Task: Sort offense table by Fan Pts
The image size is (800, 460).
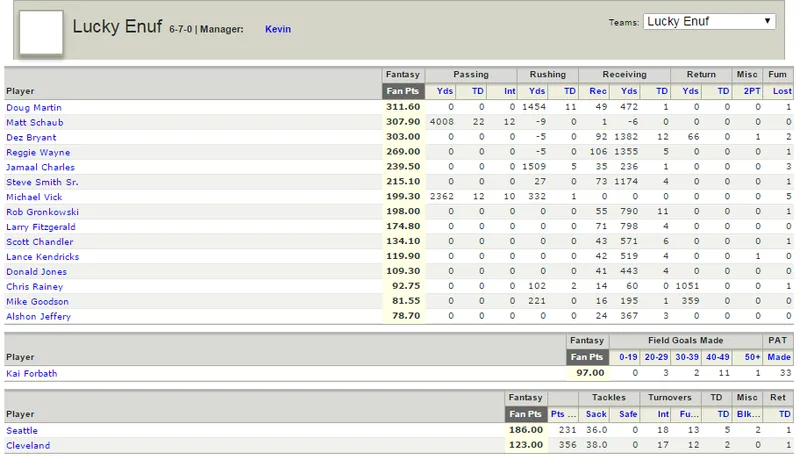Action: click(x=403, y=91)
